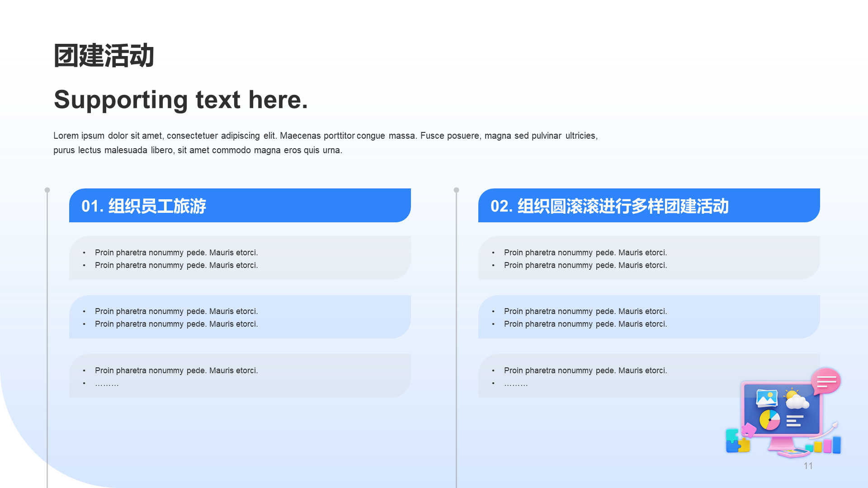Click the Lorem ipsum paragraph
868x488 pixels.
[325, 143]
